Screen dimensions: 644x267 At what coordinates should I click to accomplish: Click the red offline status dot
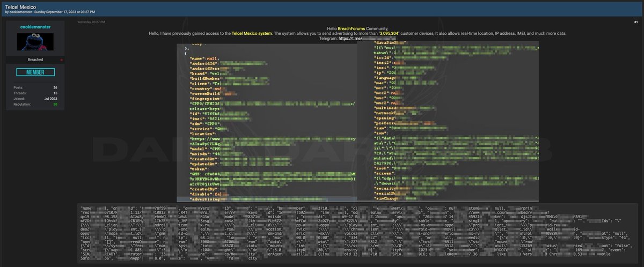coord(61,60)
